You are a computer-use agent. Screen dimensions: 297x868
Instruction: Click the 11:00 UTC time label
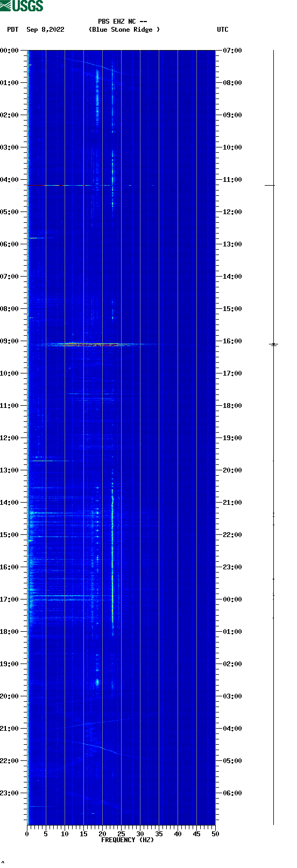232,180
